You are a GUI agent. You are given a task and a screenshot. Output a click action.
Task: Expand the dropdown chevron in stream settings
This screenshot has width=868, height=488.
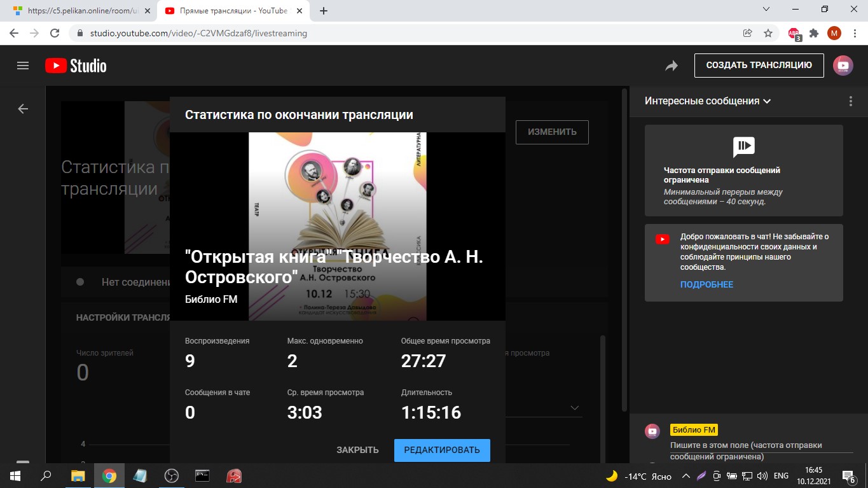tap(574, 408)
